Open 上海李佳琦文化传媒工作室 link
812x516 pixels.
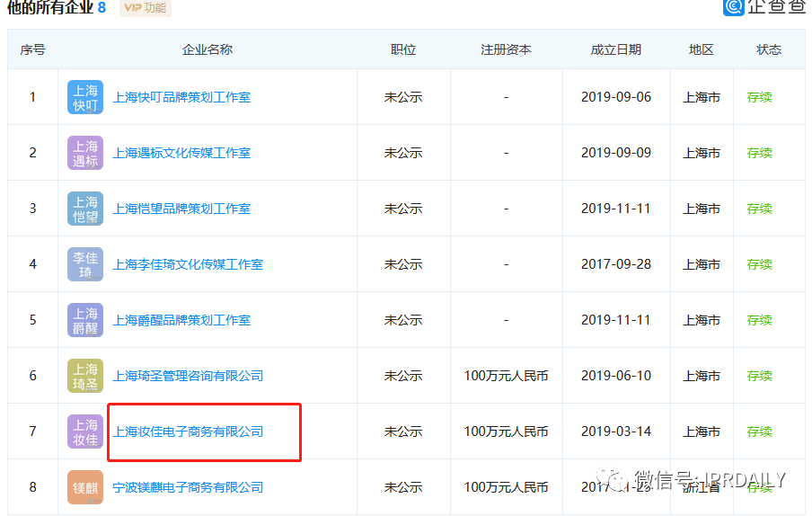pyautogui.click(x=188, y=264)
